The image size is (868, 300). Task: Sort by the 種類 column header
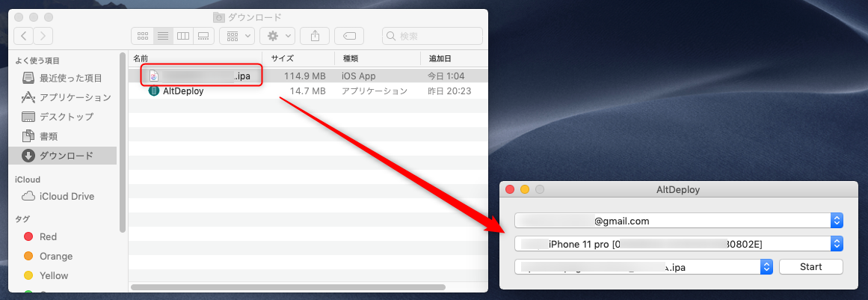tap(378, 58)
